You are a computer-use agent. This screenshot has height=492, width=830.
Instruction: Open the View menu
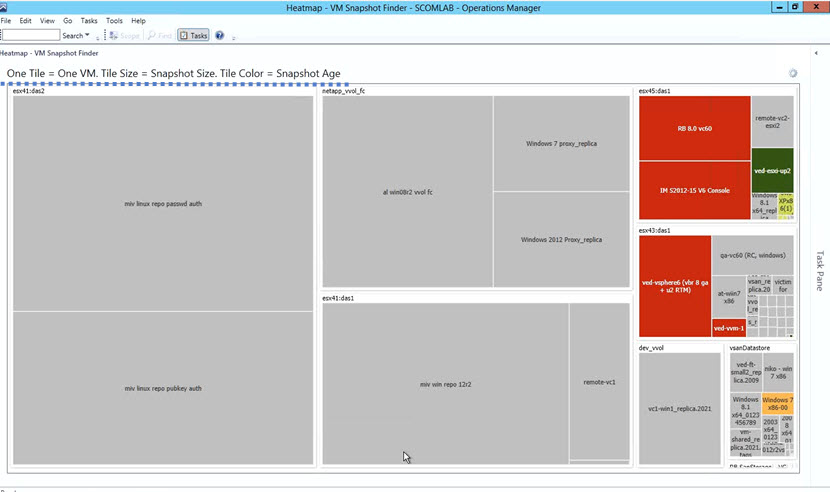click(47, 21)
